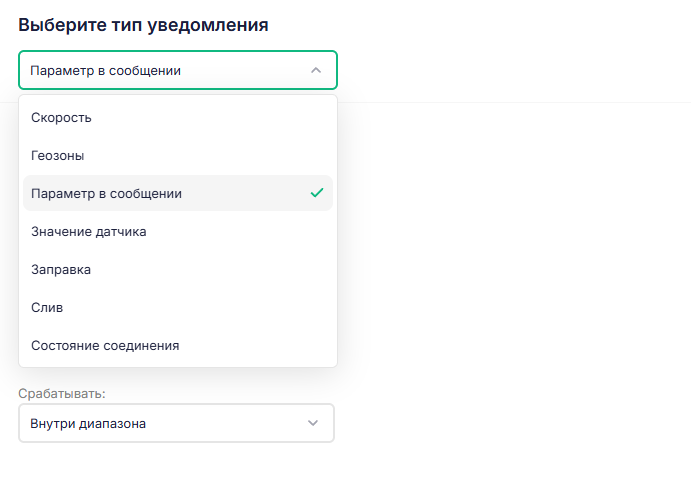This screenshot has height=492, width=691.
Task: Choose the Заправка option
Action: 178,269
